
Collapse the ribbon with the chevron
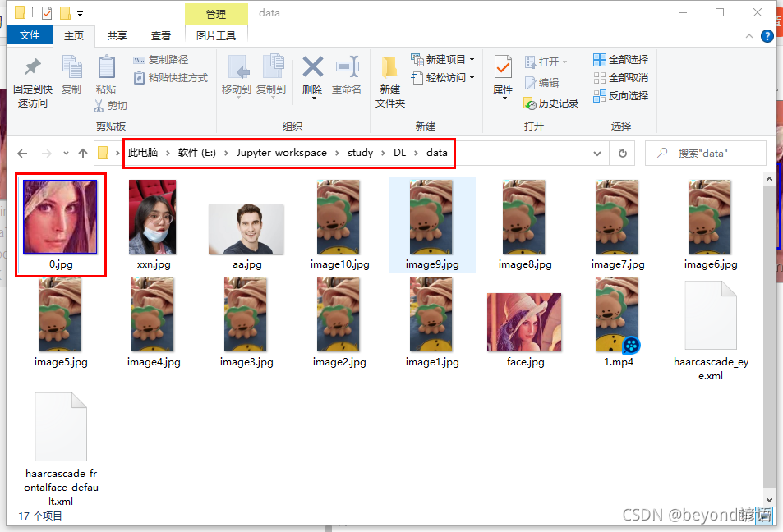tap(749, 36)
